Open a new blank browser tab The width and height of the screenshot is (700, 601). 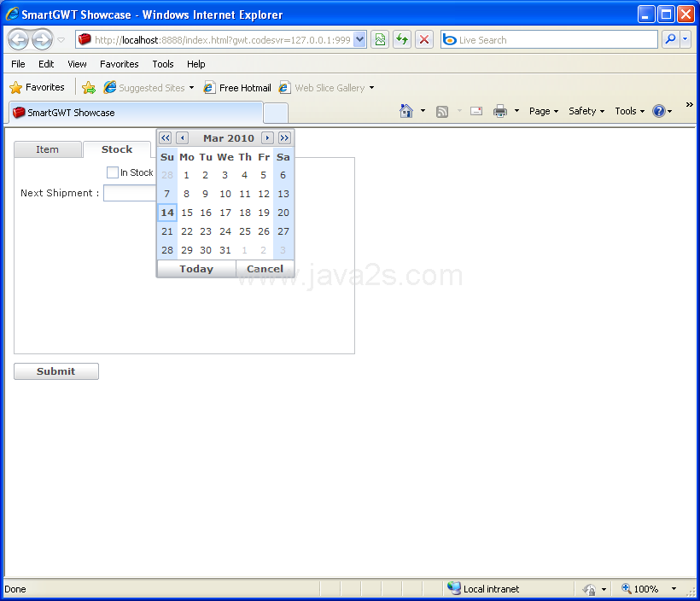pos(276,113)
